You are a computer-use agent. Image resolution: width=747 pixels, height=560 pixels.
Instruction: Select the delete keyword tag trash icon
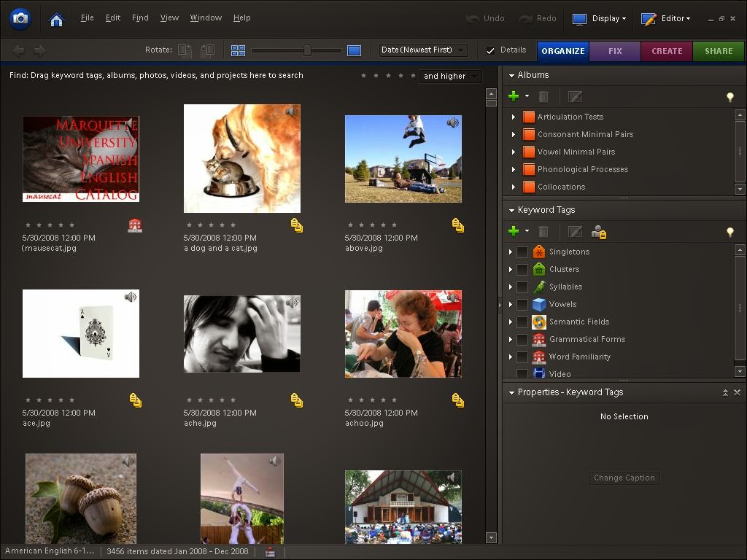tap(543, 231)
